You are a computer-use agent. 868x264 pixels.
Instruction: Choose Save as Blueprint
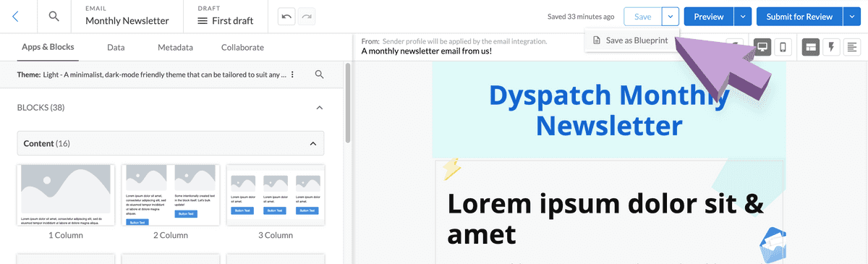[631, 41]
